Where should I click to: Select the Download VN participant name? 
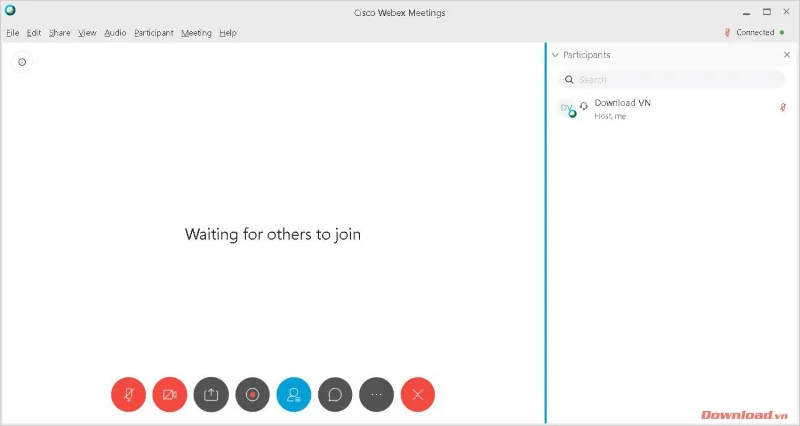(622, 103)
